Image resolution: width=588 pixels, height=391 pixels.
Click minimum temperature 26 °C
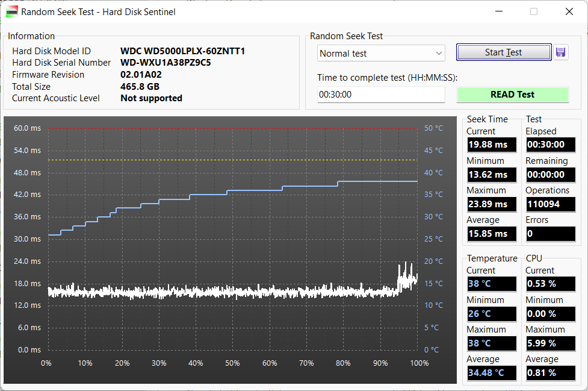click(x=492, y=314)
